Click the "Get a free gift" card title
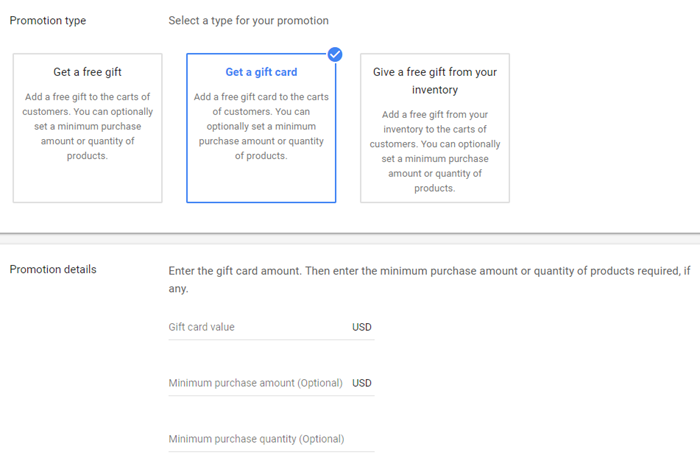Image resolution: width=700 pixels, height=469 pixels. coord(88,72)
